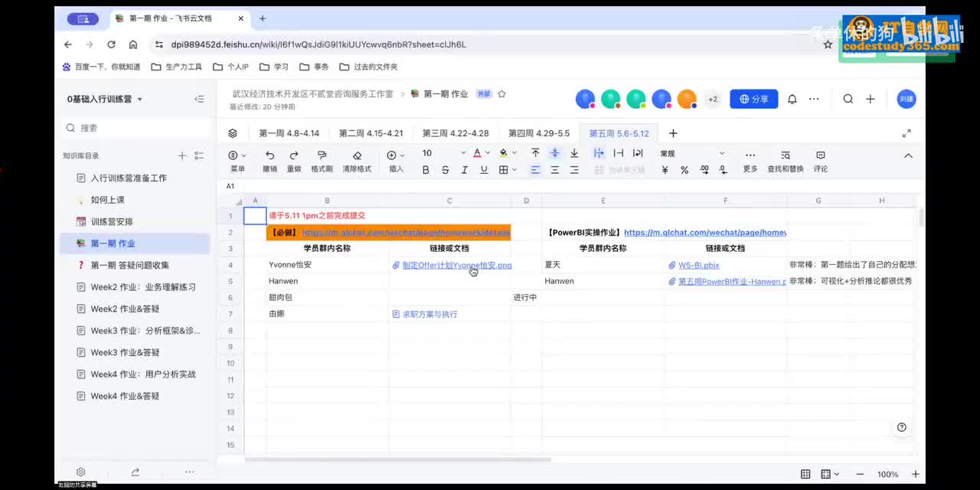Viewport: 980px width, 490px height.
Task: Click the 分享 share button
Action: pyautogui.click(x=754, y=99)
